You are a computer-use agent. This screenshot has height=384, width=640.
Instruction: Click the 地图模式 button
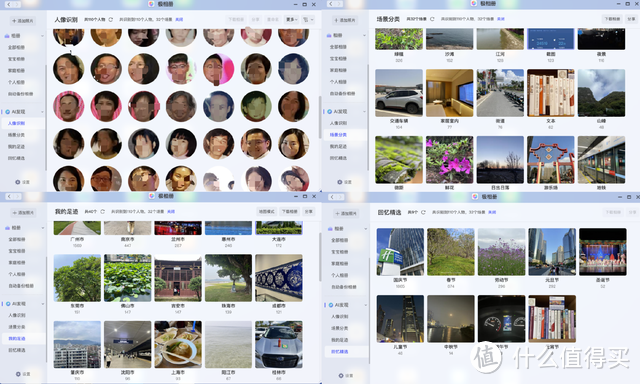point(267,211)
